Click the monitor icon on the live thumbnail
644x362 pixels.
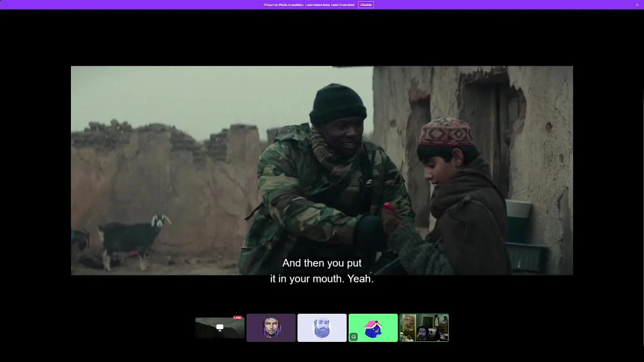220,327
